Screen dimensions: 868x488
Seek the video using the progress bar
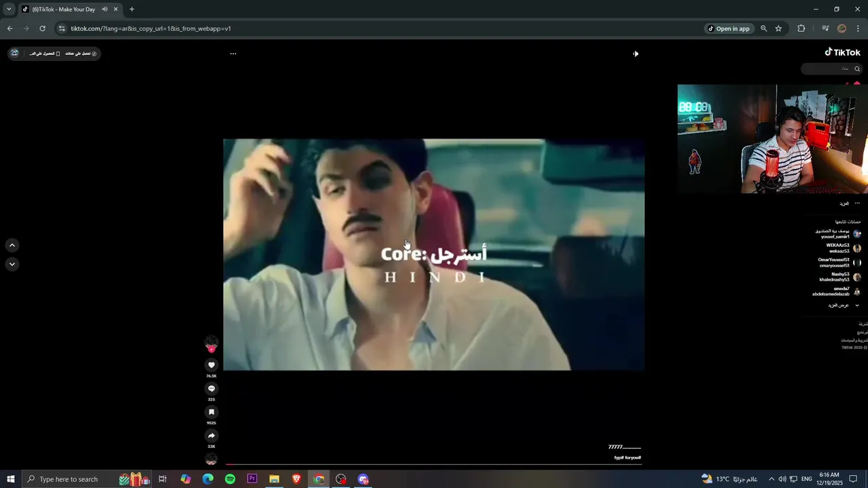(x=433, y=465)
